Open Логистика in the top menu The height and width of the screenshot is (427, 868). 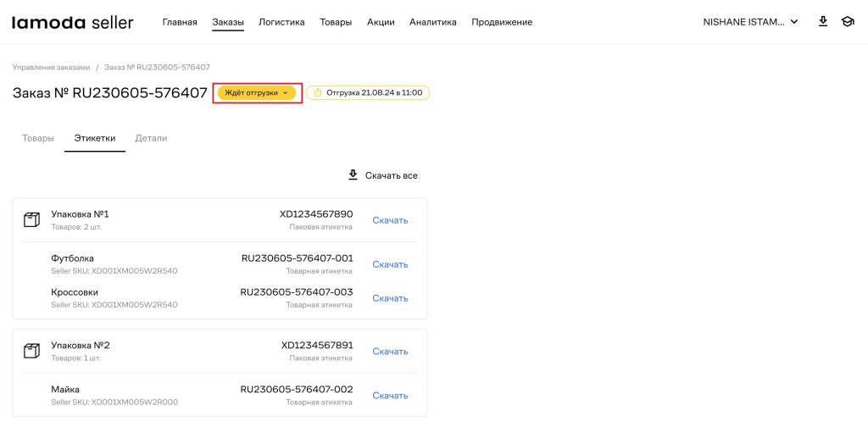coord(281,22)
